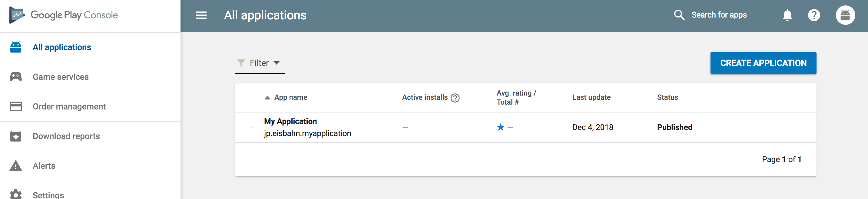The height and width of the screenshot is (199, 868).
Task: Click the search magnifier icon
Action: click(679, 15)
